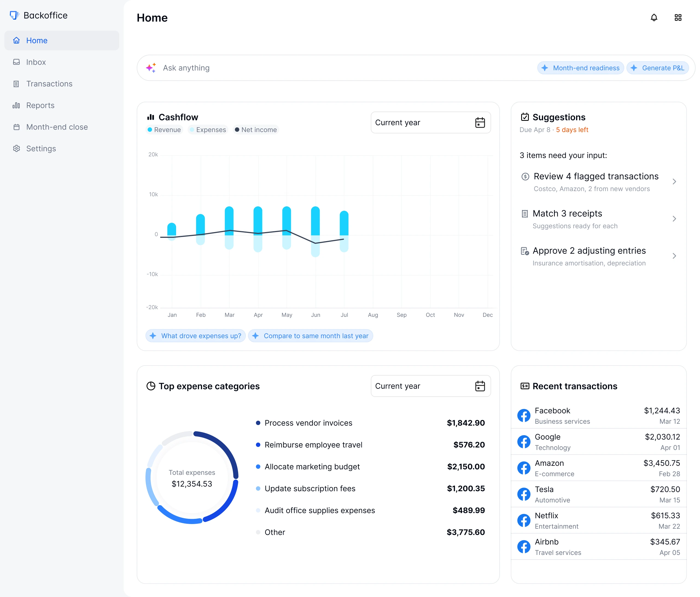Ask What drove expenses up?

pyautogui.click(x=196, y=336)
